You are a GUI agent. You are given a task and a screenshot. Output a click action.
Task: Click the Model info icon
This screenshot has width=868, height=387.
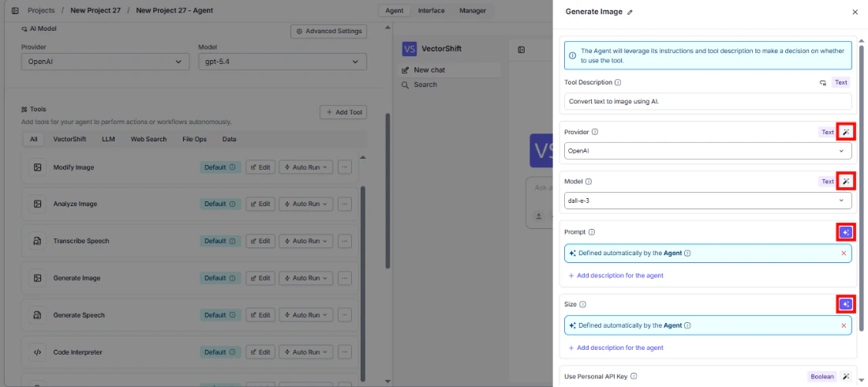(589, 182)
